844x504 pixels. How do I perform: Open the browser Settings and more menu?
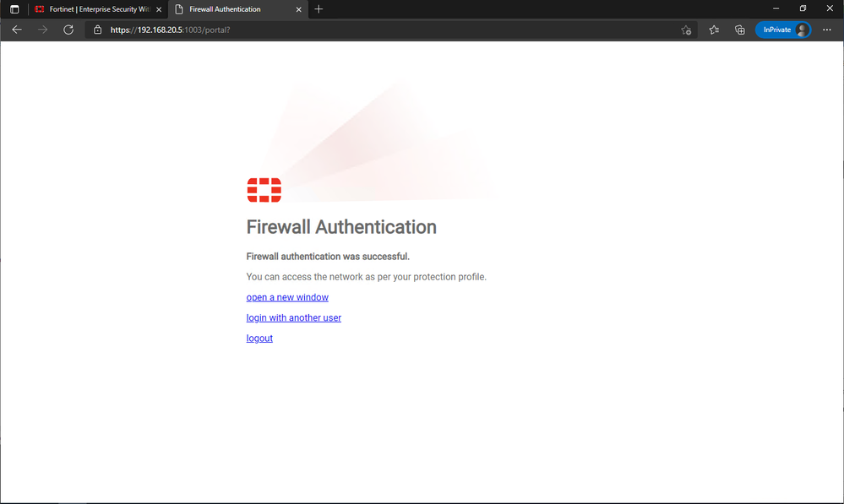[826, 30]
